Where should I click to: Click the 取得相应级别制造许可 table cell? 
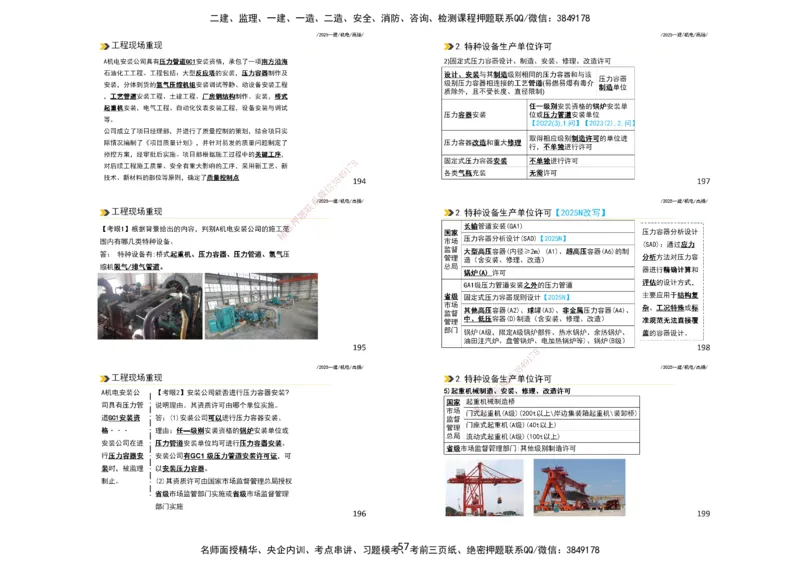581,142
